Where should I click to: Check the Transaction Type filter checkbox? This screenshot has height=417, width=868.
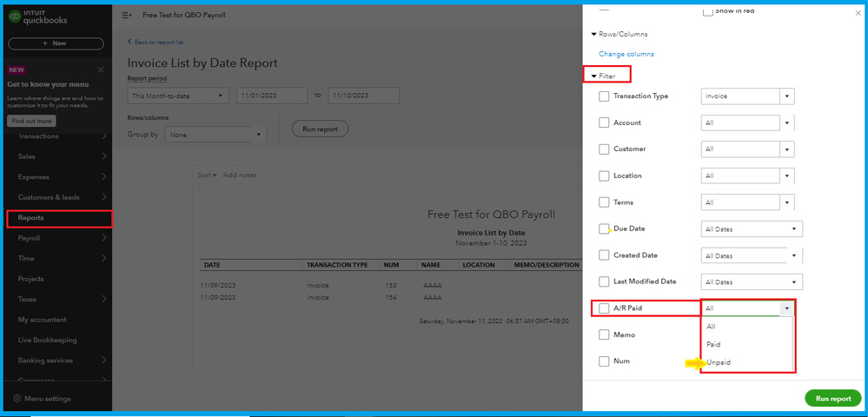coord(604,96)
